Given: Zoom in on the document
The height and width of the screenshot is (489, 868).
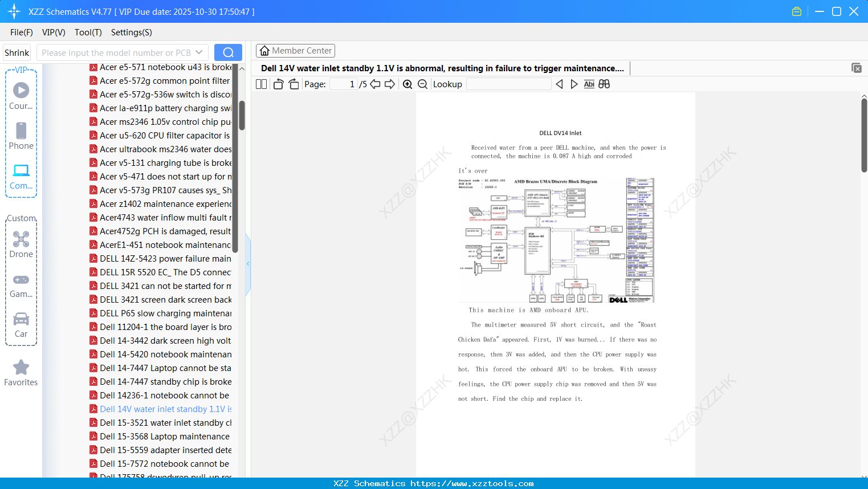Looking at the screenshot, I should [407, 84].
